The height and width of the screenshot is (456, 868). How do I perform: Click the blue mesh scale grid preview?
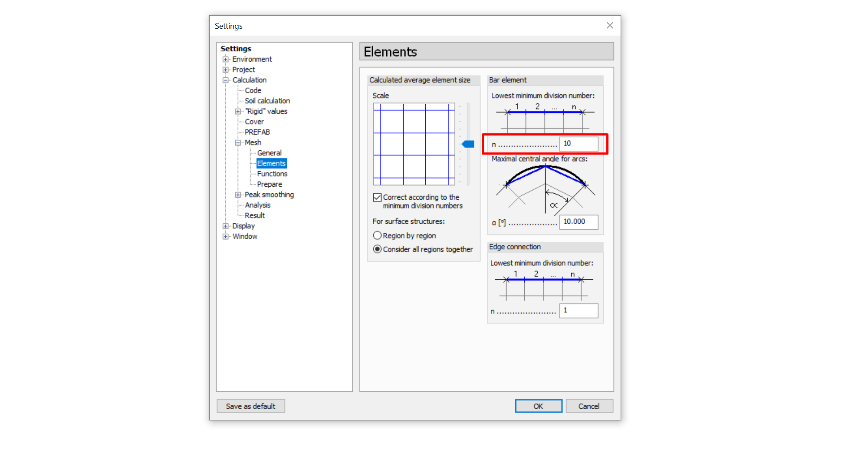click(414, 144)
